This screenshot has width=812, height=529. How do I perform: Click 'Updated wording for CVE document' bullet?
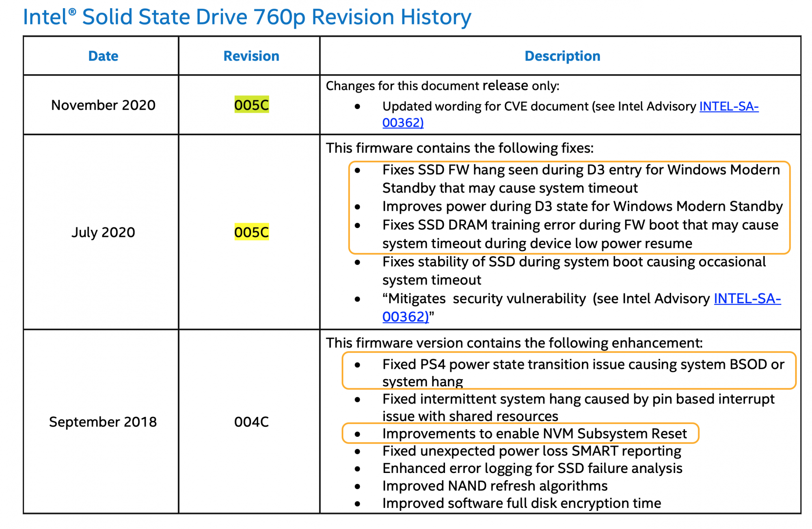[x=570, y=114]
